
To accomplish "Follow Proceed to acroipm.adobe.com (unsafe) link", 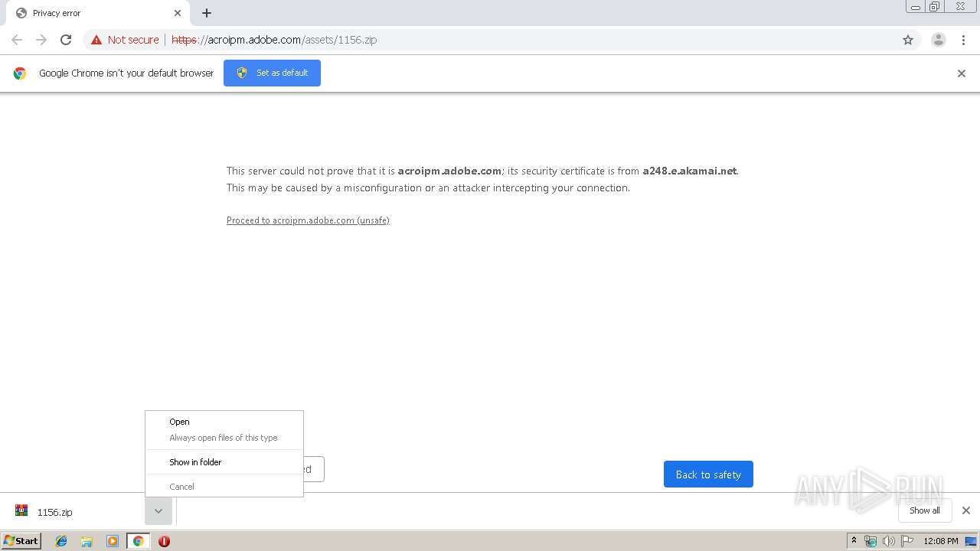I will tap(308, 220).
